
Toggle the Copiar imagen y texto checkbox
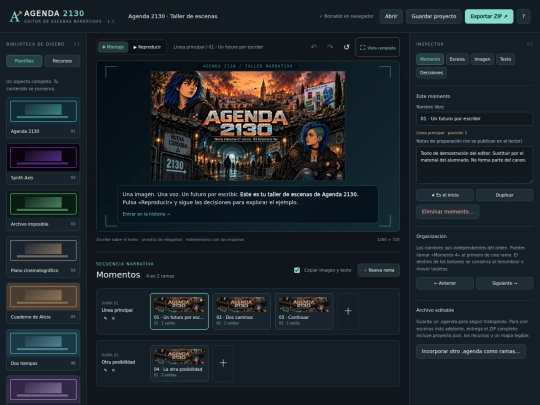297,270
